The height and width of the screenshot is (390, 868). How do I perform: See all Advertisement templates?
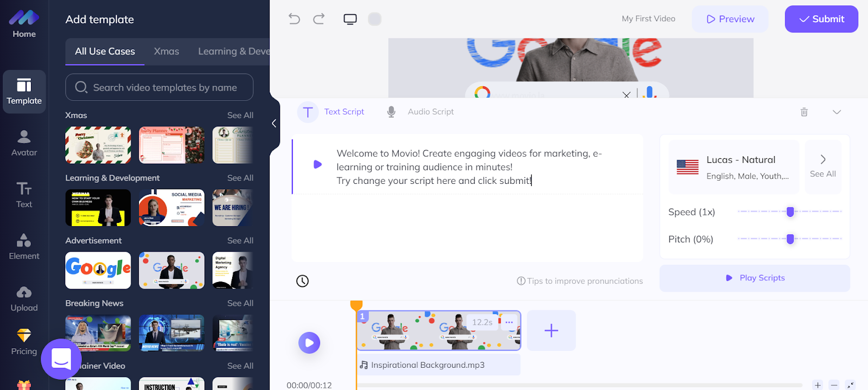(x=240, y=241)
